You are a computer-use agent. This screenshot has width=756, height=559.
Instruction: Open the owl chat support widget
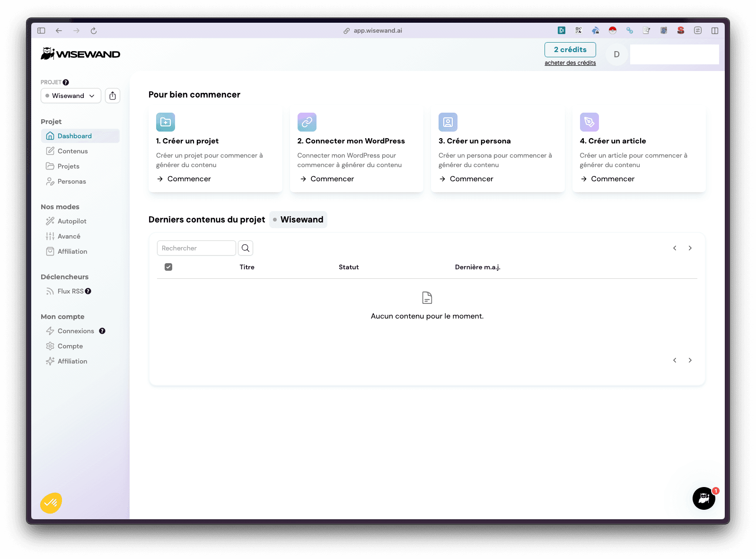[x=704, y=498]
